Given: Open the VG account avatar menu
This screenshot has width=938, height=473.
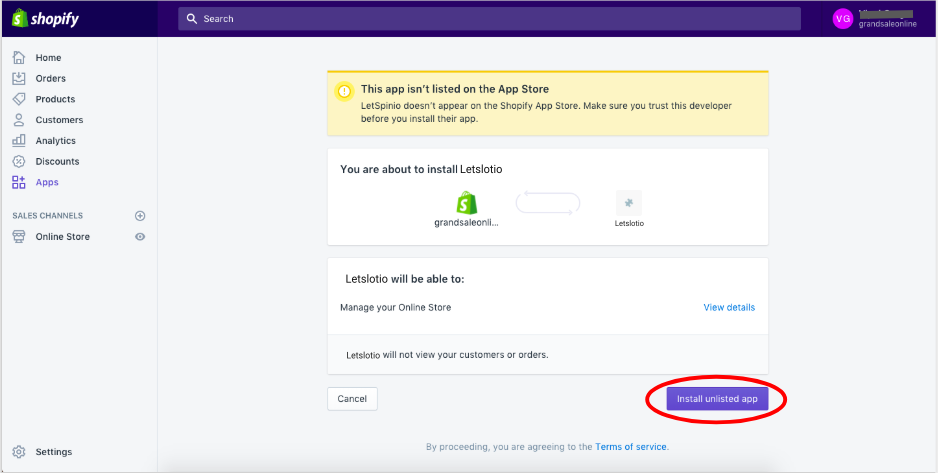Looking at the screenshot, I should coord(844,19).
